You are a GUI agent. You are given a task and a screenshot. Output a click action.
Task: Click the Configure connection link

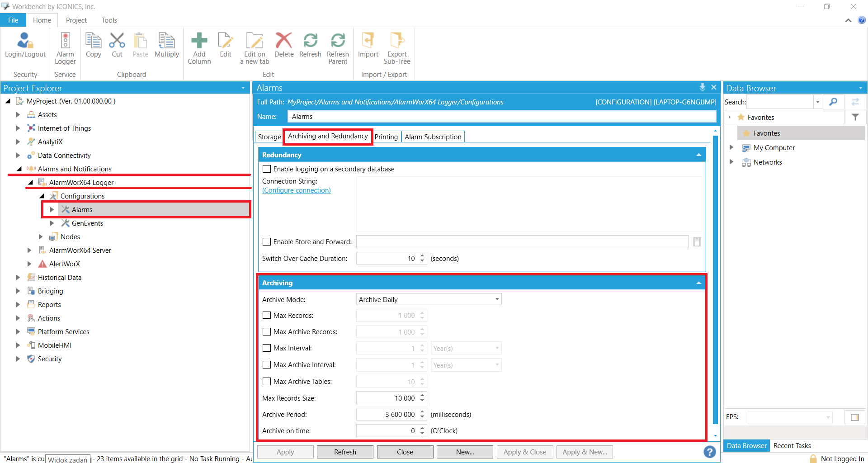pos(297,190)
